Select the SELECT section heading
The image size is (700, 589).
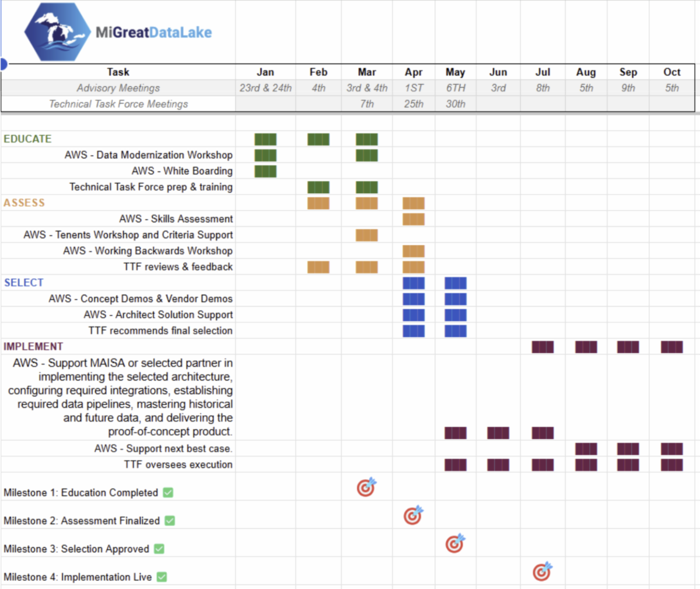[x=24, y=283]
